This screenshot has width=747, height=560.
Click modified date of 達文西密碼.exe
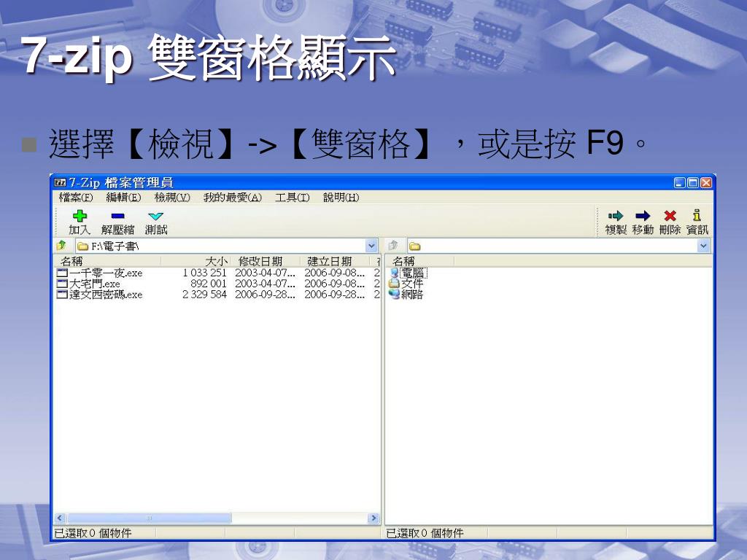[265, 295]
